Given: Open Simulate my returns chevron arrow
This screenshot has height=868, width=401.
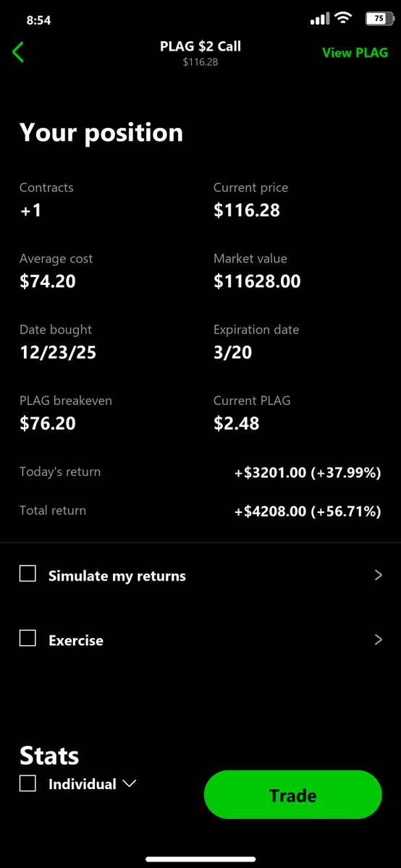Looking at the screenshot, I should (378, 576).
